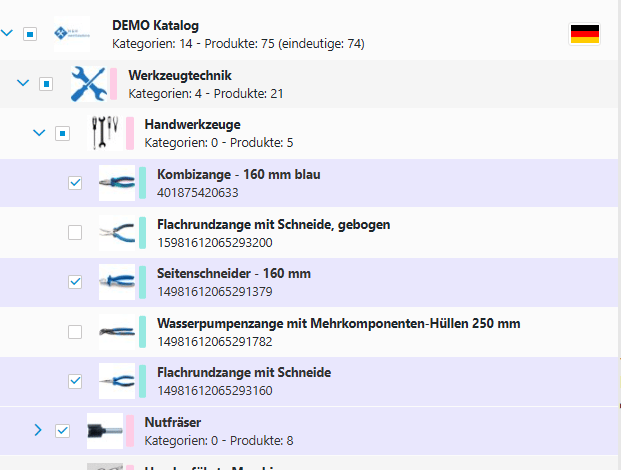Select Flachrundzange mit Schneide, gebogen row
This screenshot has width=621, height=470.
pos(309,233)
